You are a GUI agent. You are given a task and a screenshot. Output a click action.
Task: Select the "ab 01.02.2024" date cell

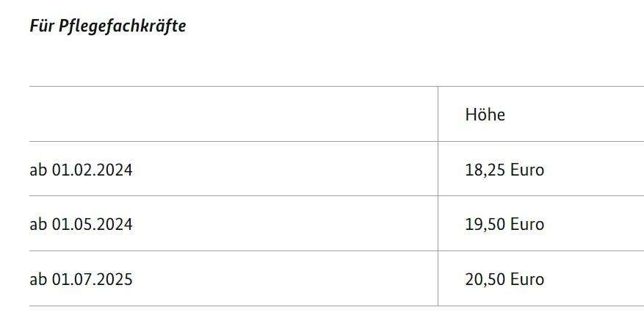point(81,170)
